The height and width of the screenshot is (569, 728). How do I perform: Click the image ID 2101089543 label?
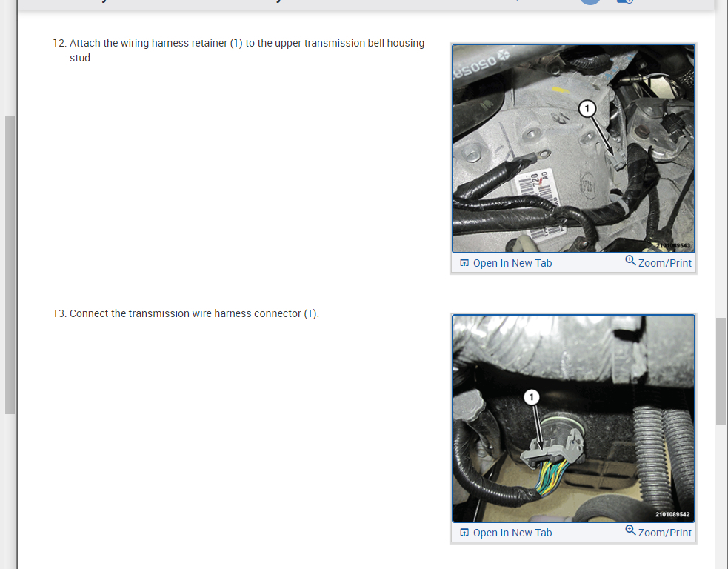coord(672,245)
